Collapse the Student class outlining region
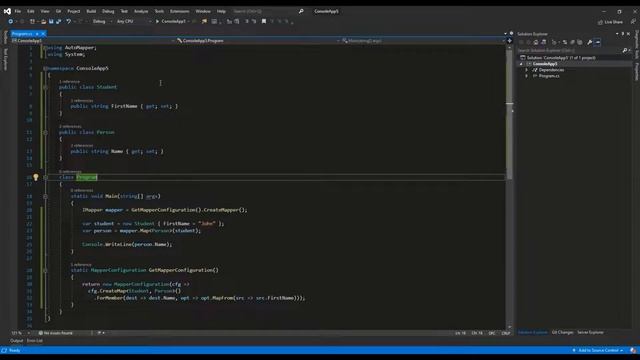 [x=45, y=87]
